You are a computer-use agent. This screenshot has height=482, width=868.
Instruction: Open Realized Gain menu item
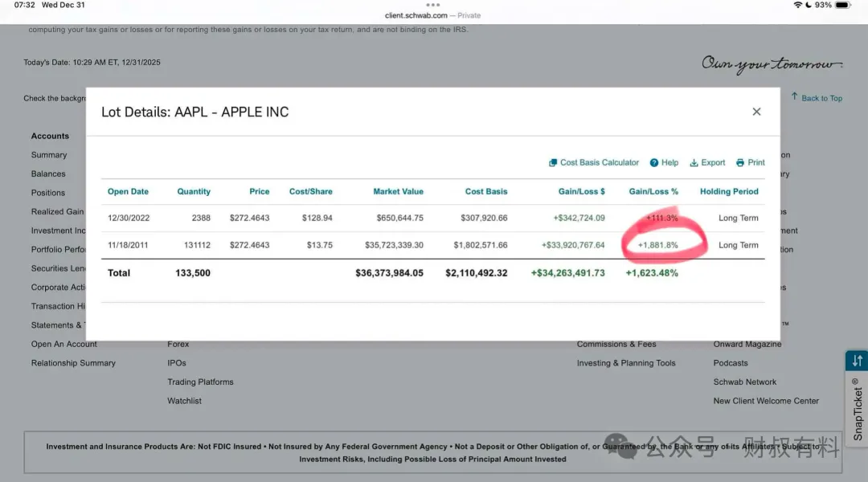58,211
